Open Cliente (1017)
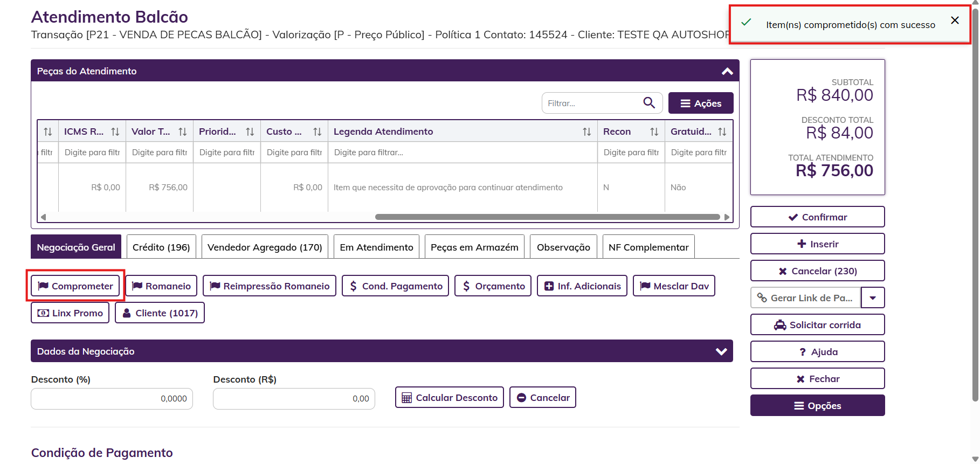The width and height of the screenshot is (980, 464). click(160, 313)
